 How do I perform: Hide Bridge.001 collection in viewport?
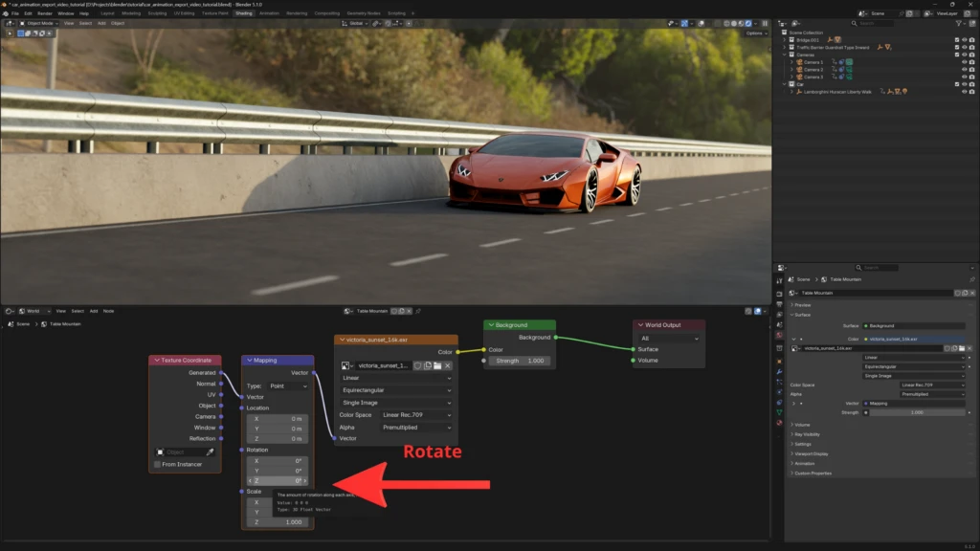pos(965,40)
